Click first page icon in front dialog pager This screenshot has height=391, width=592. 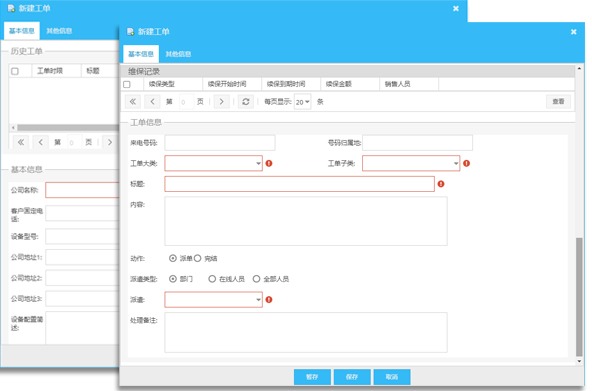pyautogui.click(x=133, y=102)
